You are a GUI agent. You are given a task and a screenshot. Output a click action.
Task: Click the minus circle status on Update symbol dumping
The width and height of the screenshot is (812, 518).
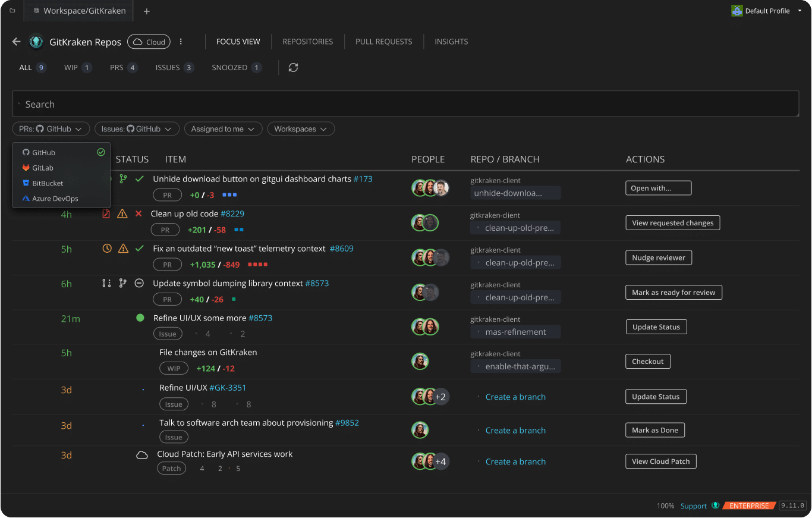[x=140, y=284]
